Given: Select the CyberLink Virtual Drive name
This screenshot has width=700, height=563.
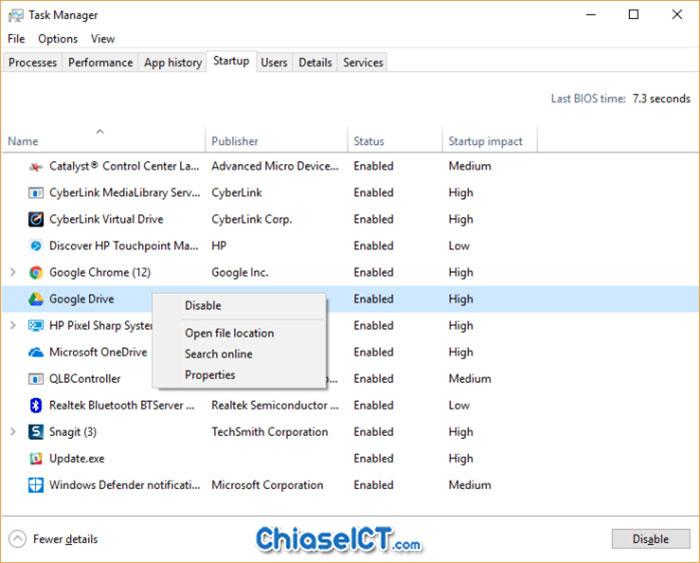Looking at the screenshot, I should point(106,219).
